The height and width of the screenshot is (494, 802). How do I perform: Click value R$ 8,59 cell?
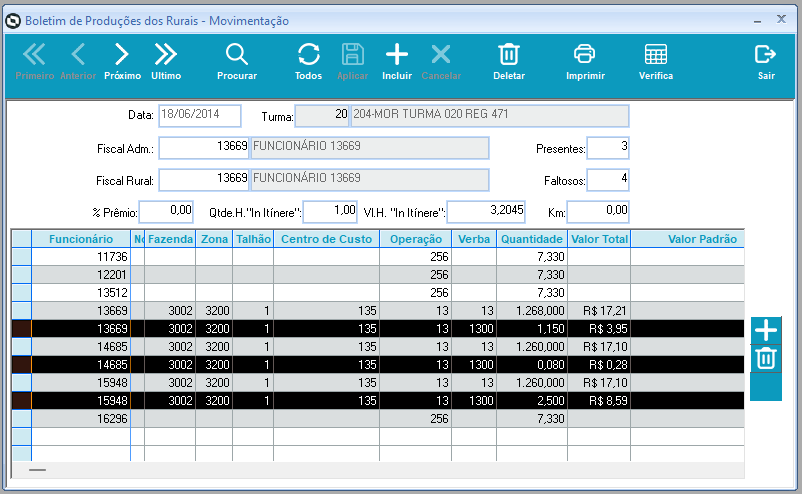(599, 400)
